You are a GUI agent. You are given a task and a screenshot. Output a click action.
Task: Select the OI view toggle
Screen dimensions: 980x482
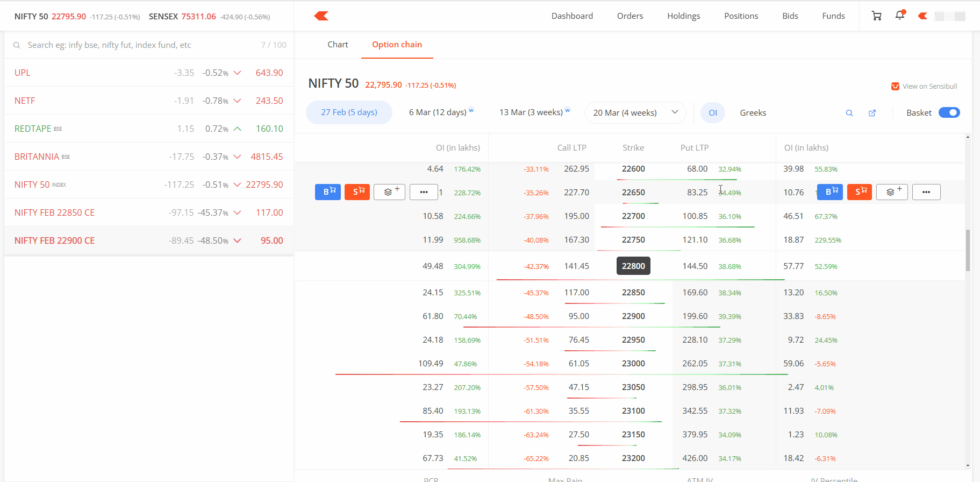pos(713,113)
